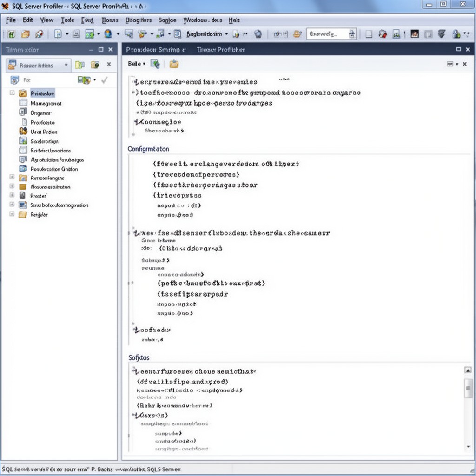The height and width of the screenshot is (476, 476).
Task: Click the Oonfigrmtaton section heading
Action: (148, 149)
